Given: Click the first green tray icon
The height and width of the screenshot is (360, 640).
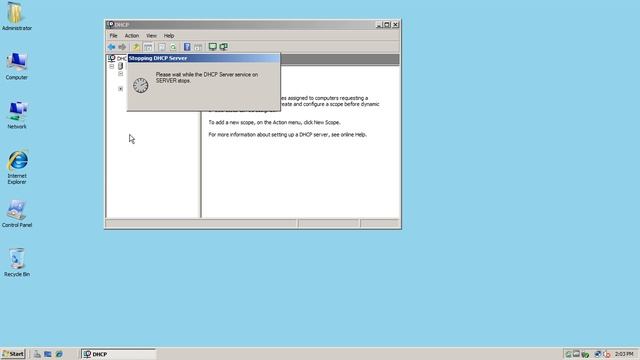Looking at the screenshot, I should (x=568, y=354).
